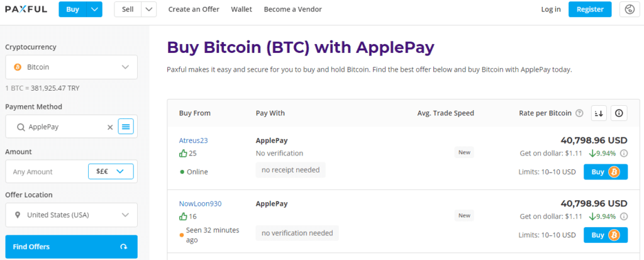
Task: Click info icon beside NowLoon930's 9.94%
Action: tap(623, 217)
